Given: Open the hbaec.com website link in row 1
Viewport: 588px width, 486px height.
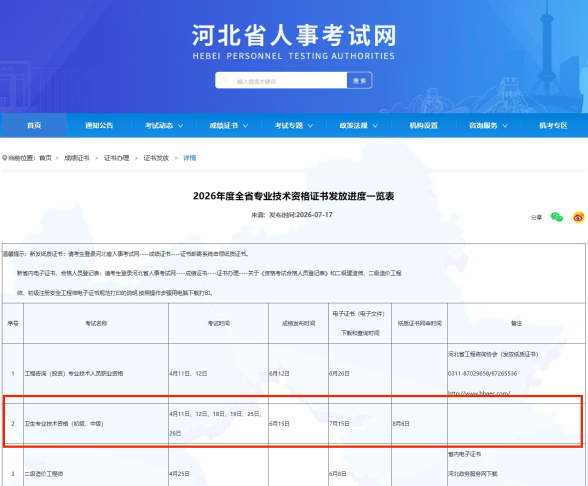Looking at the screenshot, I should pos(479,393).
